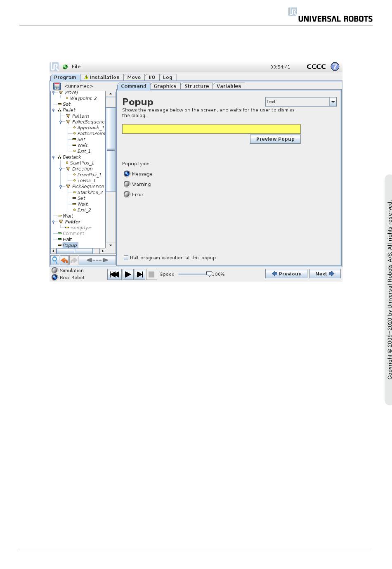This screenshot has width=392, height=569.
Task: Collapse the Pallet node expander
Action: [53, 110]
